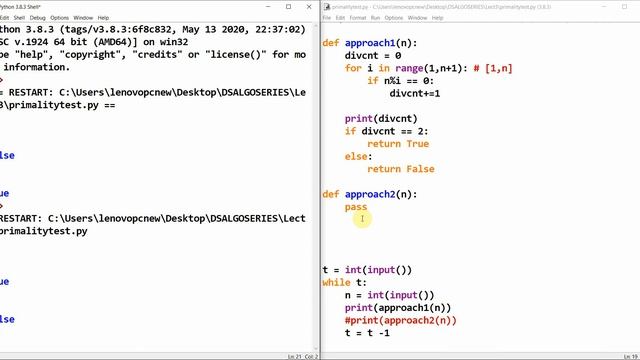Click the 't = int(input())' line
This screenshot has height=360, width=640.
367,270
